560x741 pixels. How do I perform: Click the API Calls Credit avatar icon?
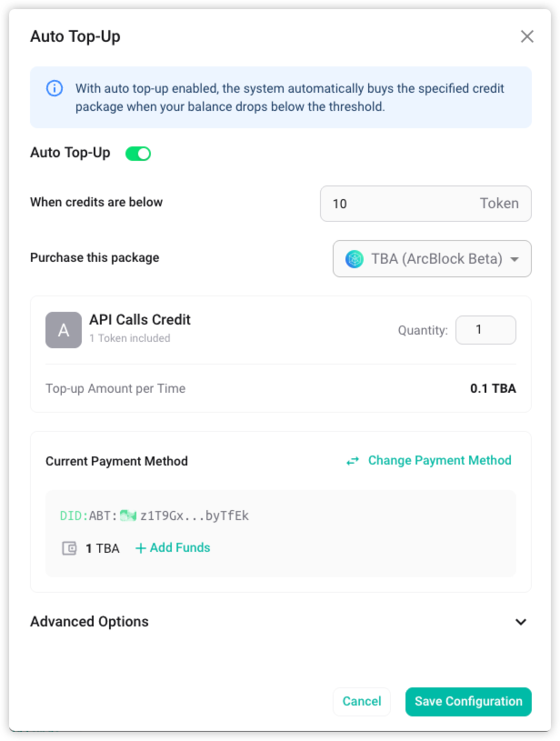(64, 330)
